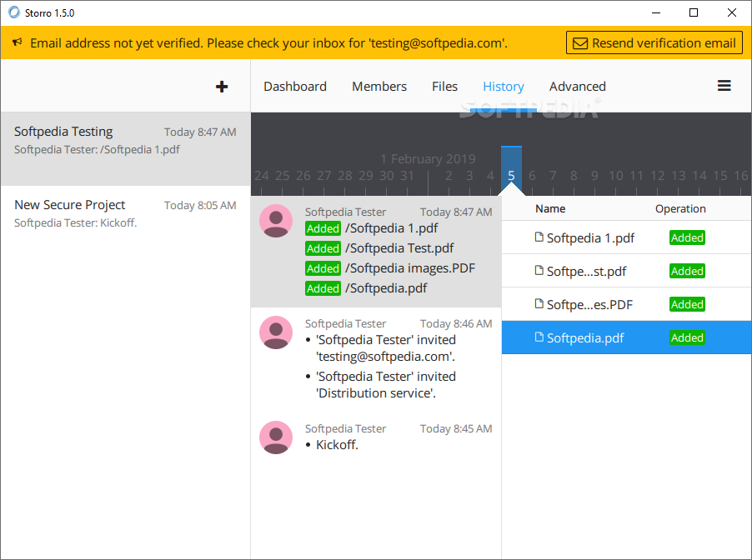This screenshot has width=752, height=560.
Task: Click the Operation column header
Action: coord(680,208)
